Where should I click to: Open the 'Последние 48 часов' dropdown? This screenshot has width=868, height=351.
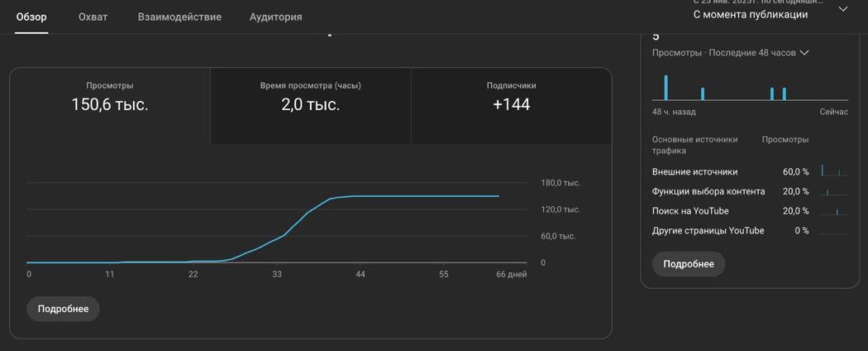tap(804, 53)
